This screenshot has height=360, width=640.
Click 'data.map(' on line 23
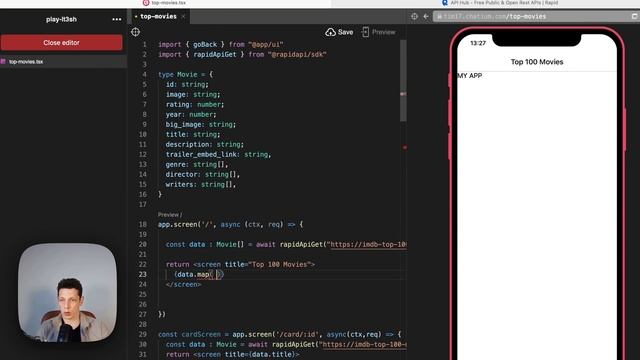(195, 274)
